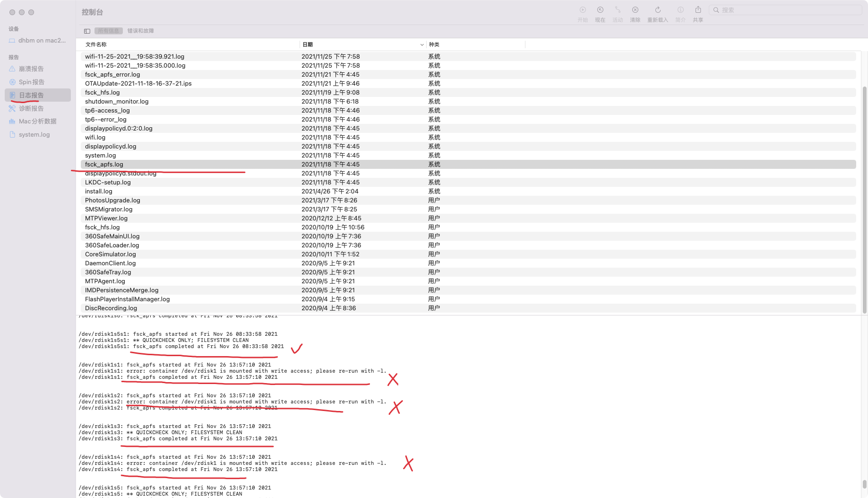Viewport: 868px width, 498px height.
Task: Select the install.log row
Action: click(468, 192)
